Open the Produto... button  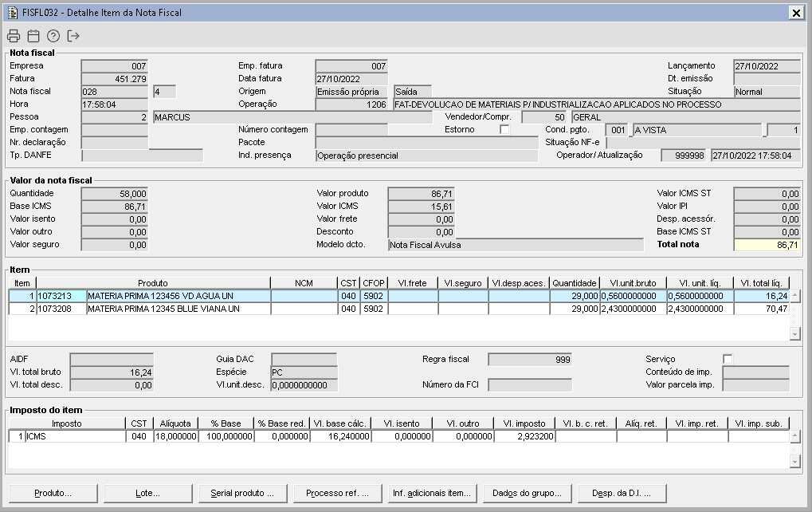coord(53,494)
